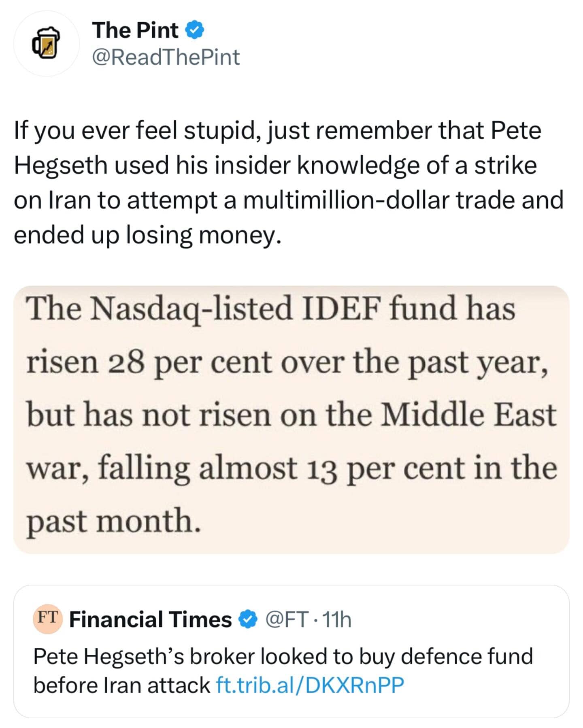Open The Pint's beer mug profile picture
The height and width of the screenshot is (728, 583).
46,43
